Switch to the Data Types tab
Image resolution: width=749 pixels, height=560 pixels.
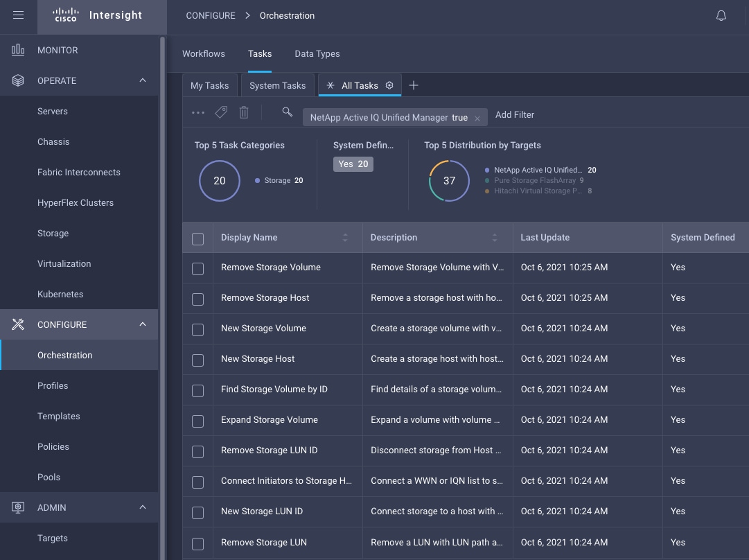coord(317,53)
